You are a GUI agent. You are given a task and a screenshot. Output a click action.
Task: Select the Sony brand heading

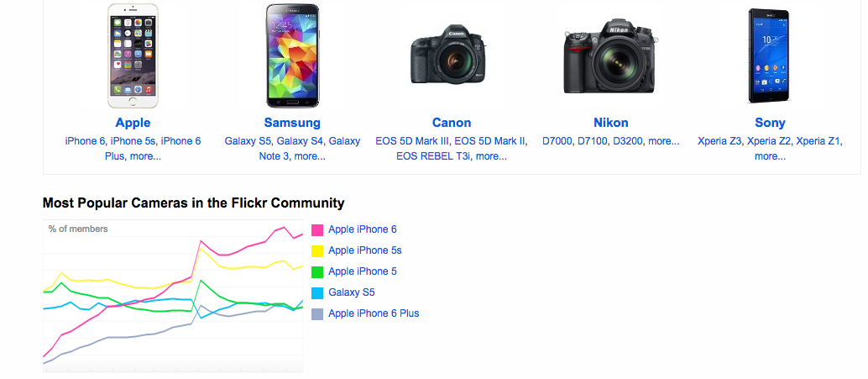coord(770,123)
